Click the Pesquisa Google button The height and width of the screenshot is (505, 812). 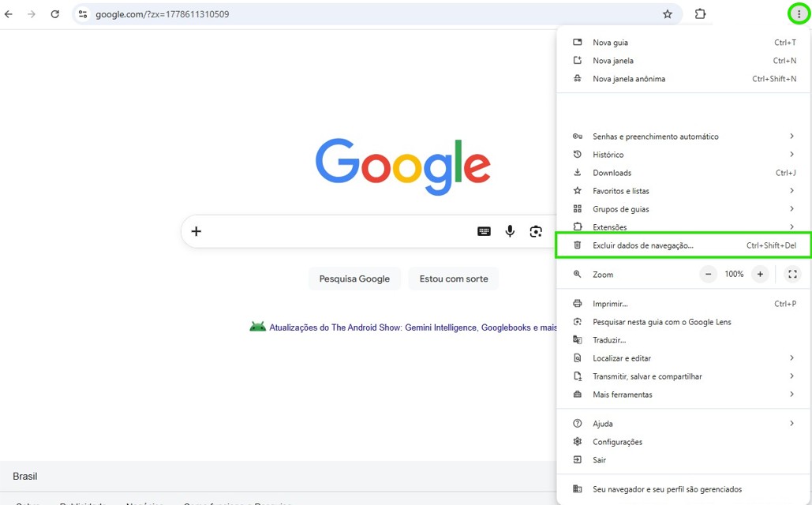354,279
